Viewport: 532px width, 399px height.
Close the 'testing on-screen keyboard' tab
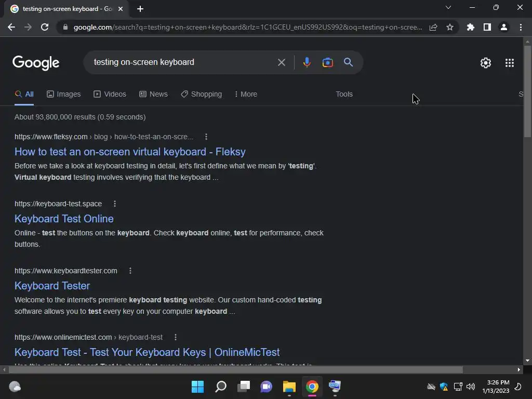point(121,9)
